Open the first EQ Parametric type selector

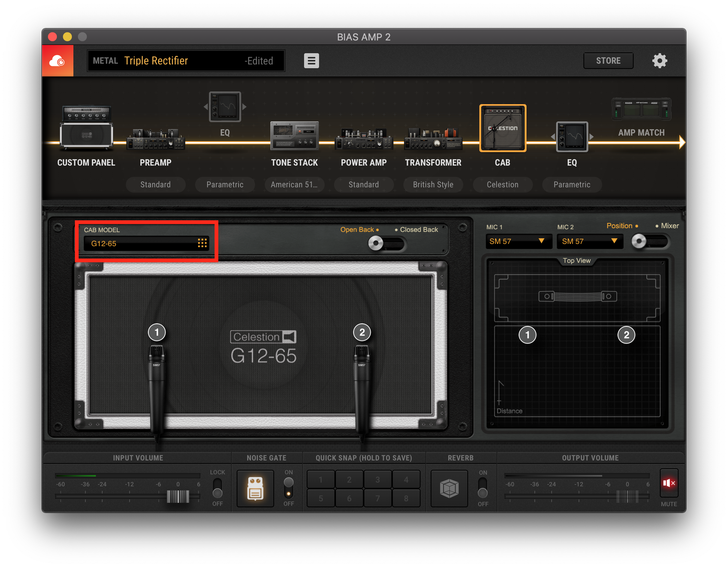pos(225,185)
